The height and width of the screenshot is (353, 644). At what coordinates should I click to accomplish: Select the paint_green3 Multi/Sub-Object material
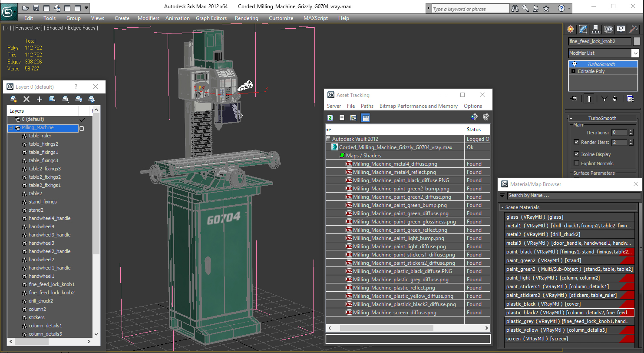click(569, 269)
